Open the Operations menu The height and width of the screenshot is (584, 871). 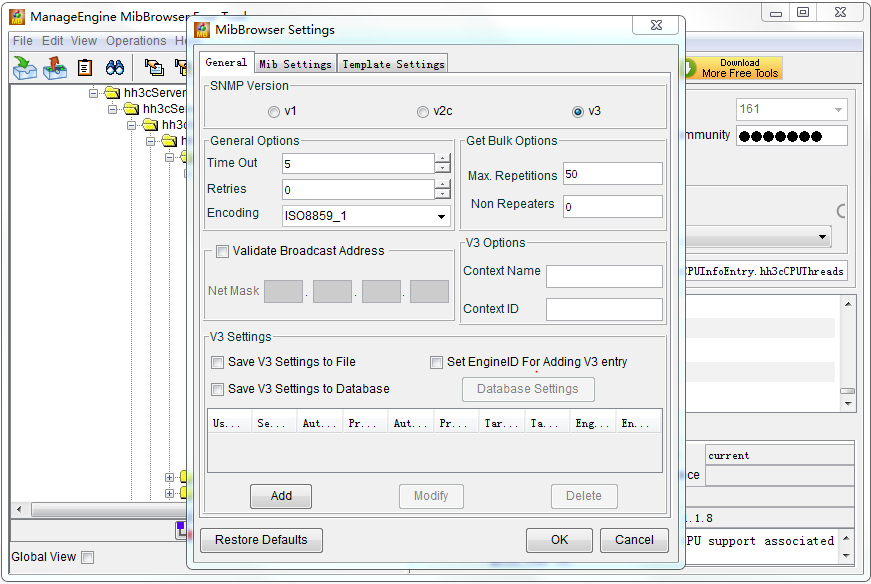pos(136,41)
